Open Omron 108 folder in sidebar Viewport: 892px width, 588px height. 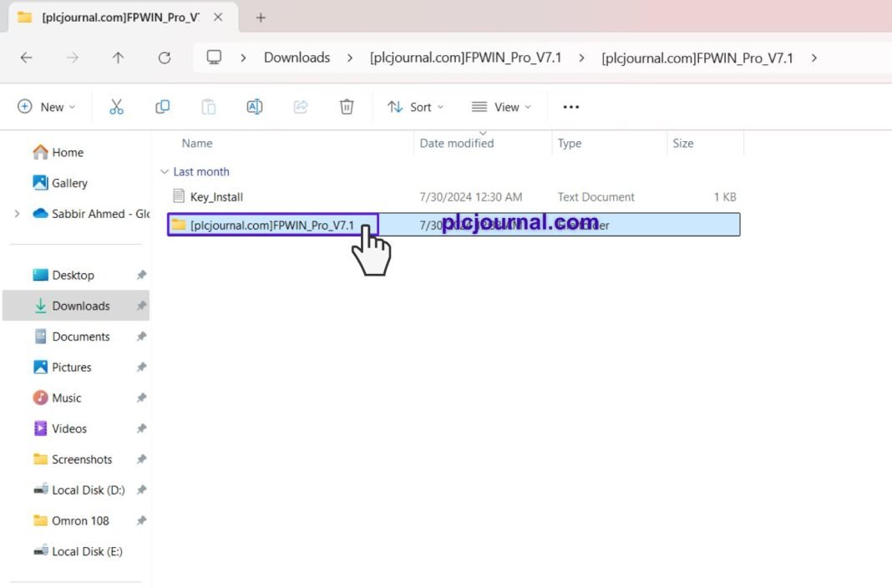70,521
